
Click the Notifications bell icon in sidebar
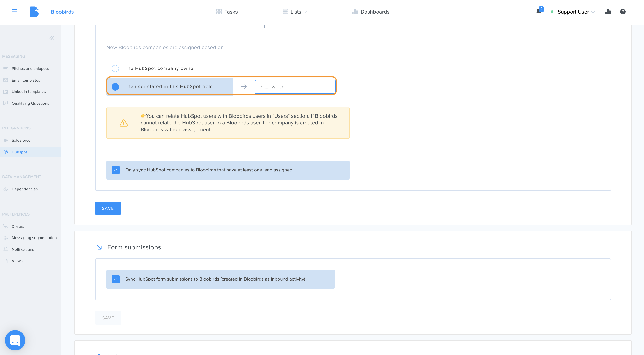tap(5, 249)
